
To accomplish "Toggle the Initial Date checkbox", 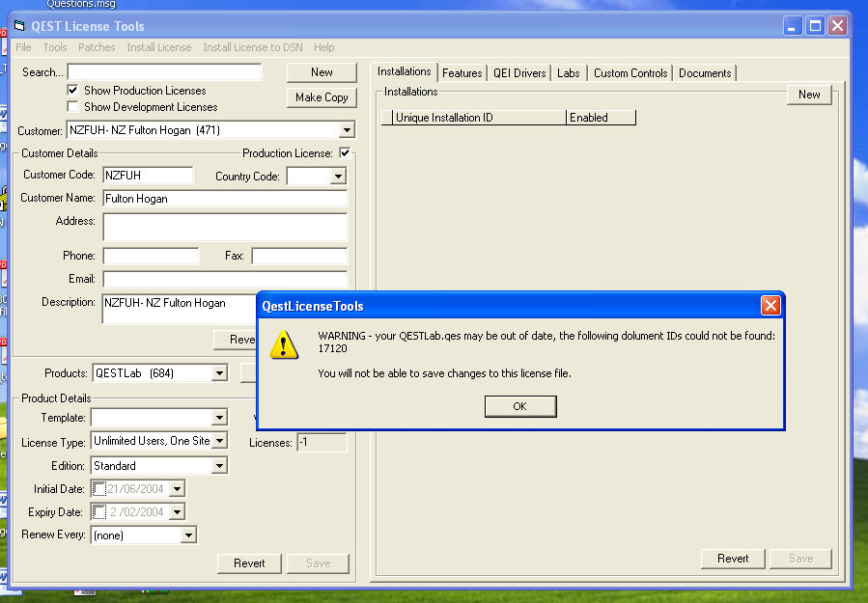I will tap(99, 489).
